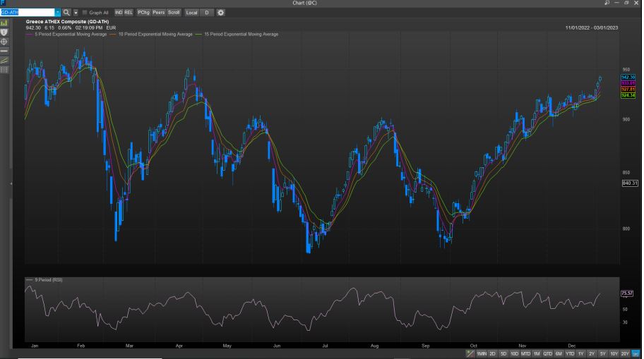Activate the crosshair tool in sidebar
644x359 pixels.
4,42
